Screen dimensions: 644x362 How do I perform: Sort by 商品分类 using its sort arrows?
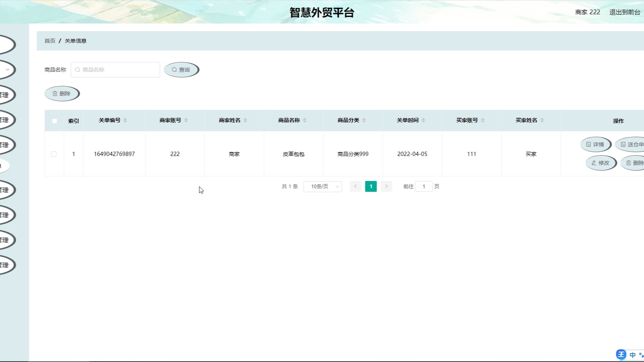click(x=364, y=121)
